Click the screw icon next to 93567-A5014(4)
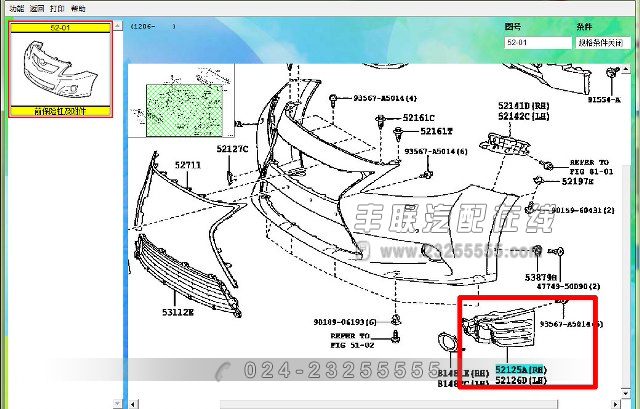This screenshot has width=640, height=409. point(333,99)
